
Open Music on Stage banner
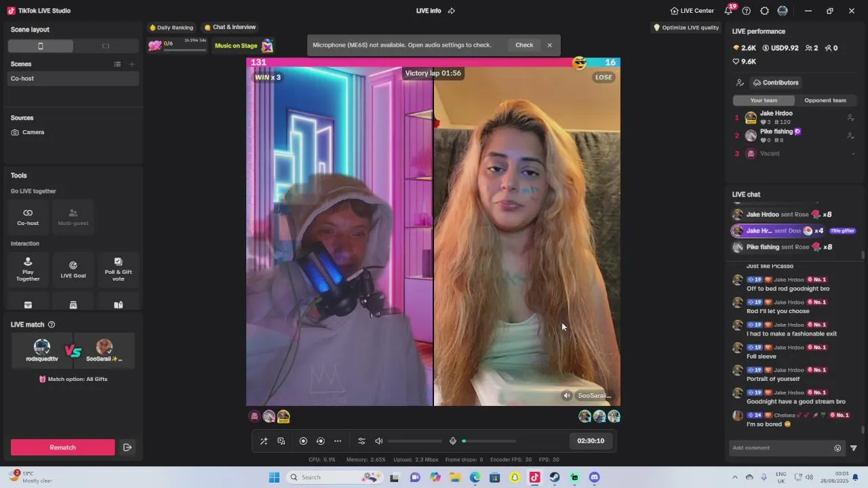244,46
